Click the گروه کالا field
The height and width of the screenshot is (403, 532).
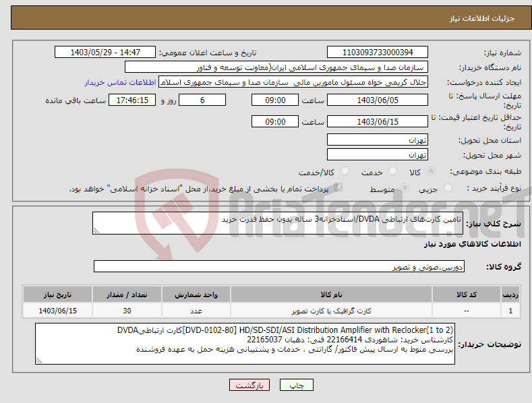[279, 267]
